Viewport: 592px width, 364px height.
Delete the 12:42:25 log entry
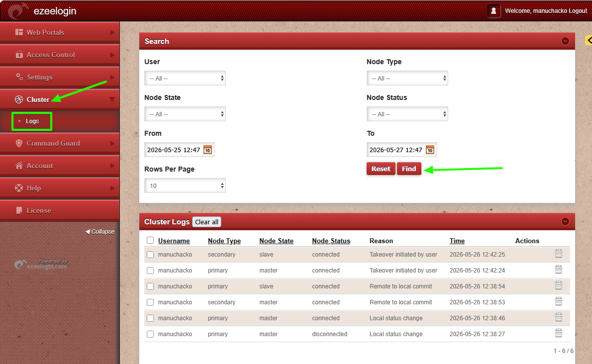[x=559, y=254]
